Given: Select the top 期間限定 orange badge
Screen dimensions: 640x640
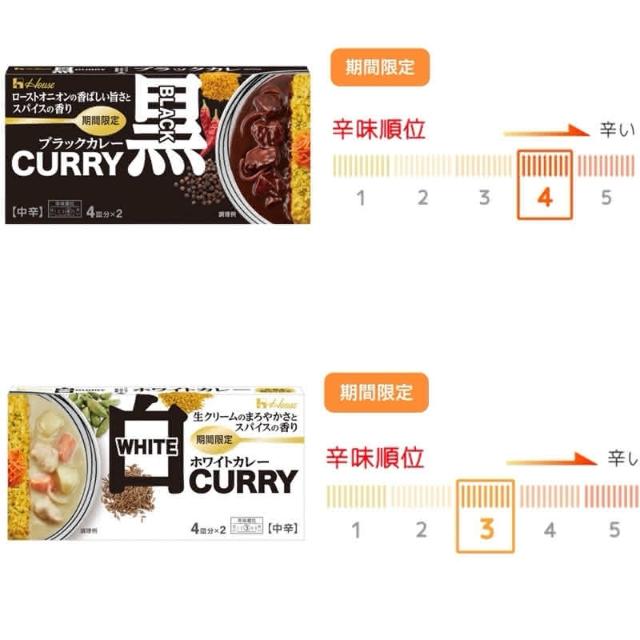Looking at the screenshot, I should (380, 67).
